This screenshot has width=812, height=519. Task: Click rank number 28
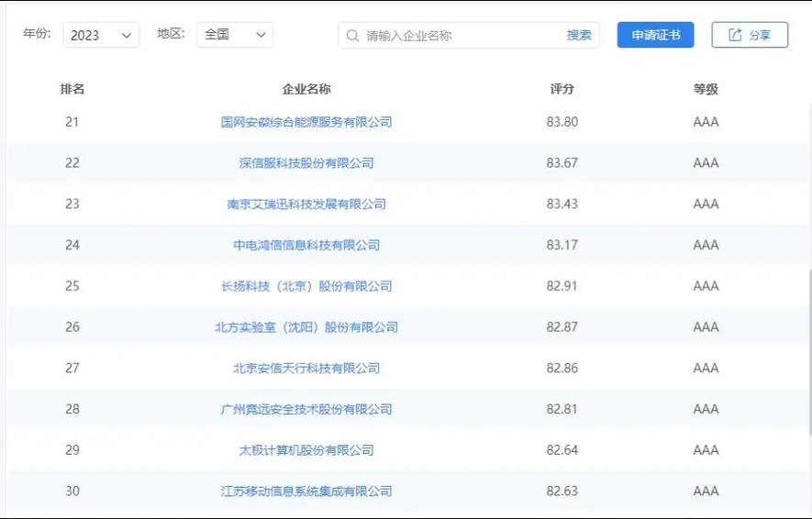point(72,409)
